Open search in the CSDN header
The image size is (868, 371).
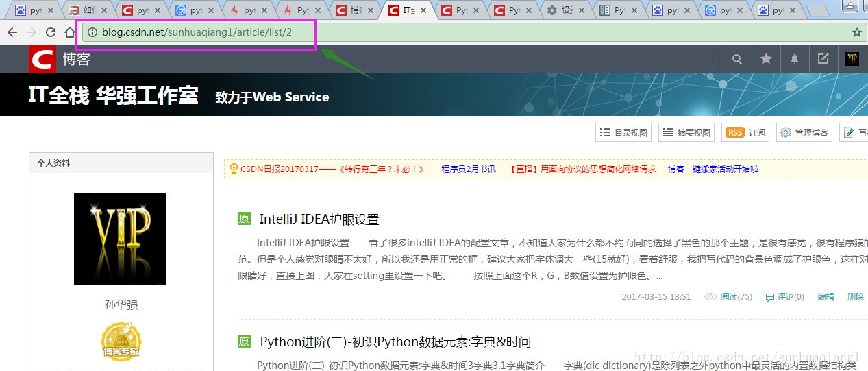[737, 59]
